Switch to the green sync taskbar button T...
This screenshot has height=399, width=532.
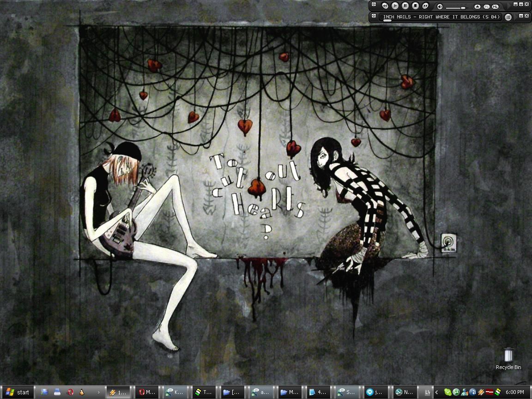pyautogui.click(x=205, y=392)
